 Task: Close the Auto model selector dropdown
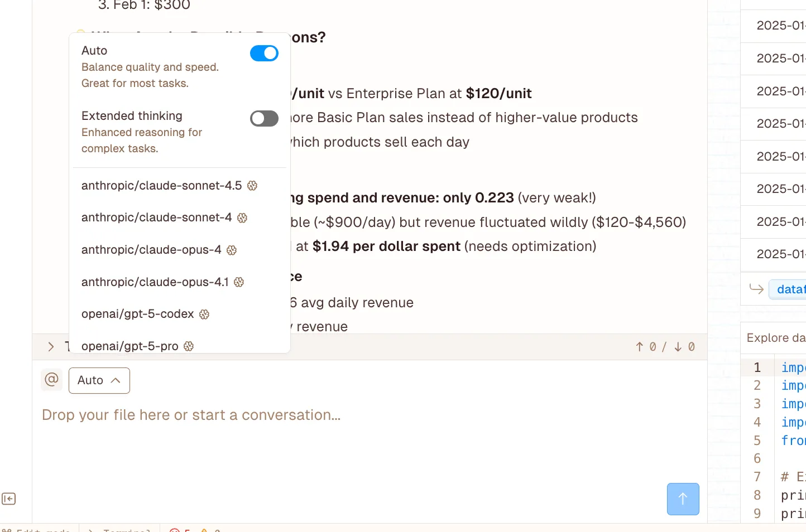point(99,380)
